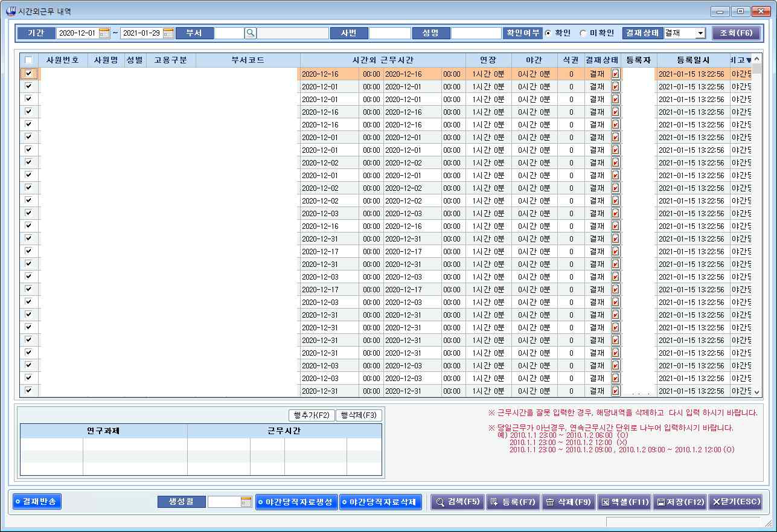
Task: Click the table scrollbar down arrow
Action: [757, 392]
